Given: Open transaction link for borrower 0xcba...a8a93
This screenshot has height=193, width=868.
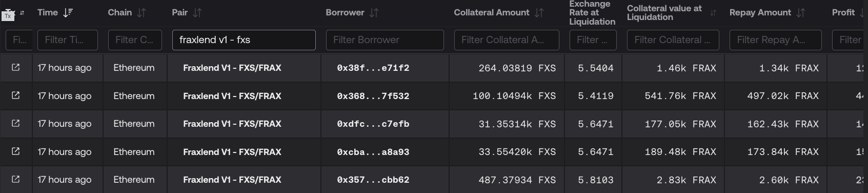Looking at the screenshot, I should (16, 151).
